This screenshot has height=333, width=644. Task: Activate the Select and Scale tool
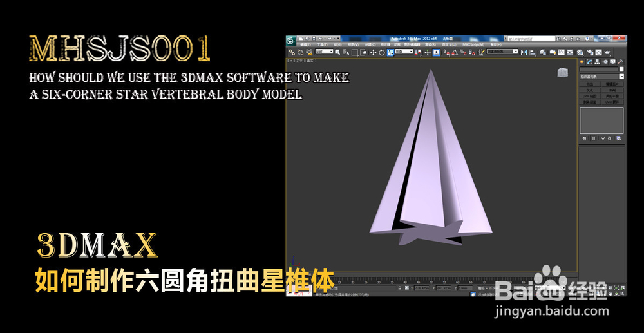[x=390, y=52]
